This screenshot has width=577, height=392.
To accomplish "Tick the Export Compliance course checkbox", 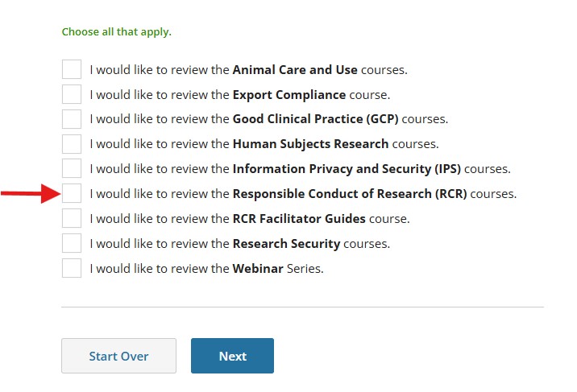I will coord(72,94).
